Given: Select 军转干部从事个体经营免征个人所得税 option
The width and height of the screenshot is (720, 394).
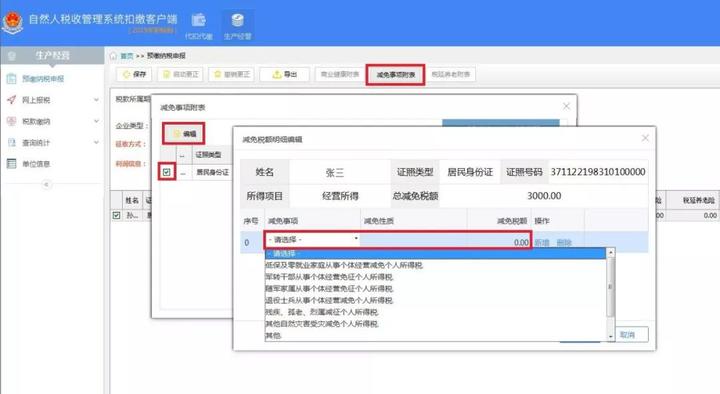Looking at the screenshot, I should [330, 277].
